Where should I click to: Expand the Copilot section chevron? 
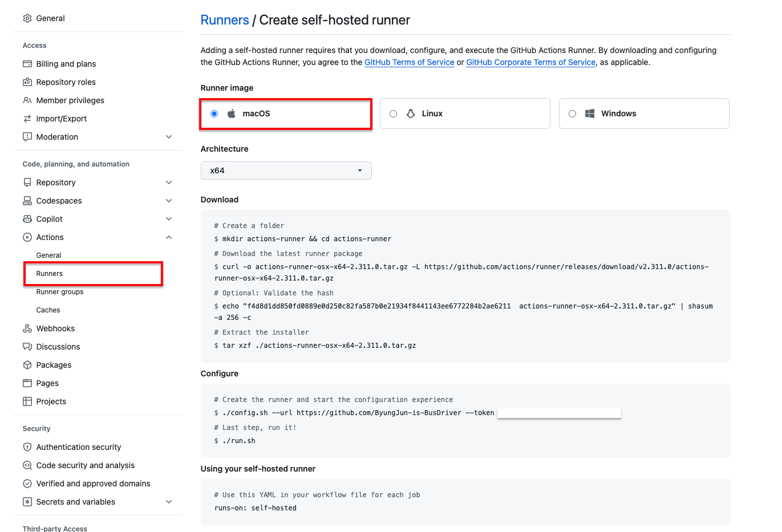[x=169, y=219]
